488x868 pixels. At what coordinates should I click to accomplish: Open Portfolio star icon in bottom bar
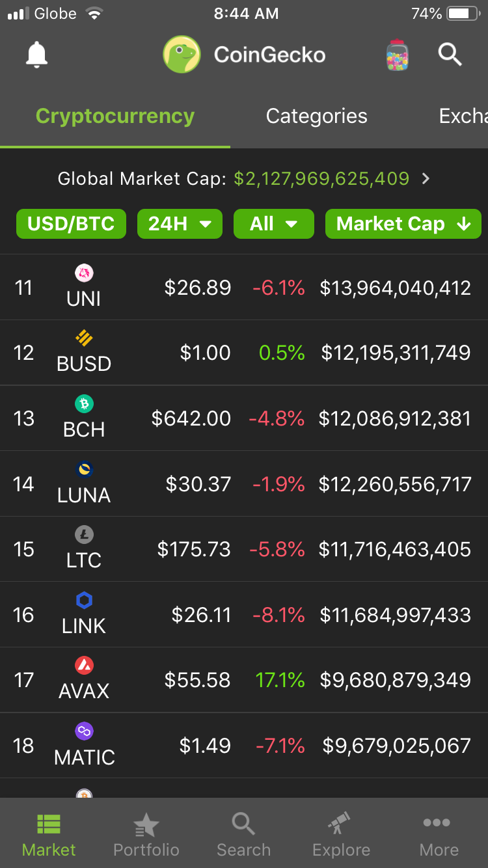[146, 825]
